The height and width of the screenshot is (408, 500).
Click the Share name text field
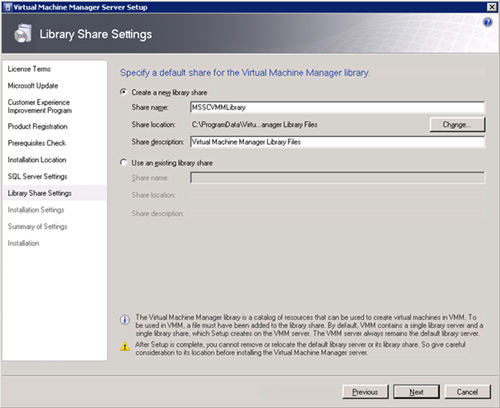pyautogui.click(x=337, y=107)
